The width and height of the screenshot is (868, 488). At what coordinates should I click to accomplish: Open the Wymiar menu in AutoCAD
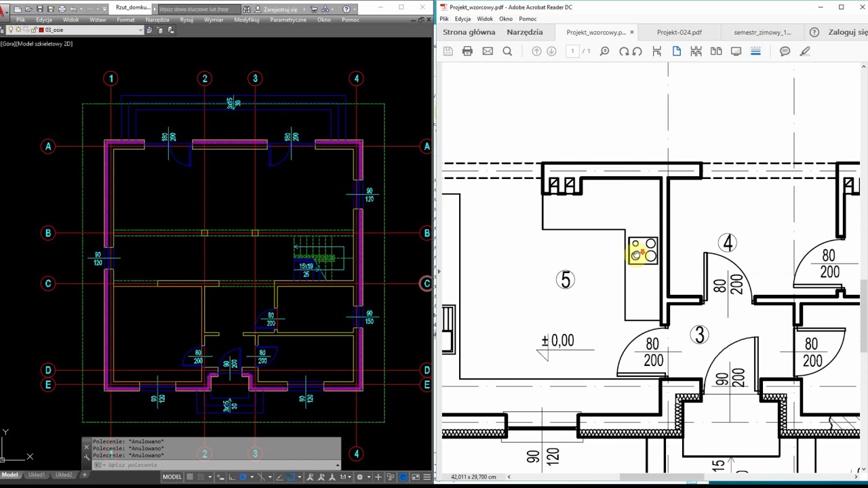pyautogui.click(x=214, y=20)
